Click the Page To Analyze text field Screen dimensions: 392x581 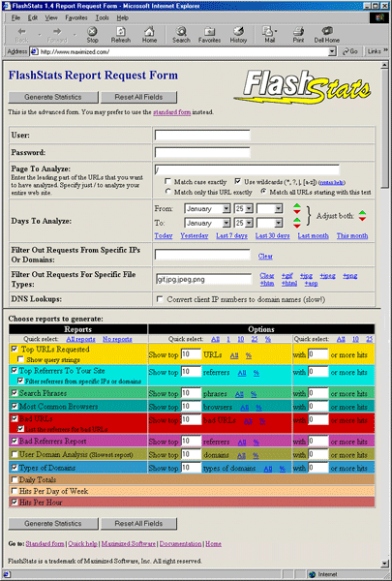click(x=247, y=170)
